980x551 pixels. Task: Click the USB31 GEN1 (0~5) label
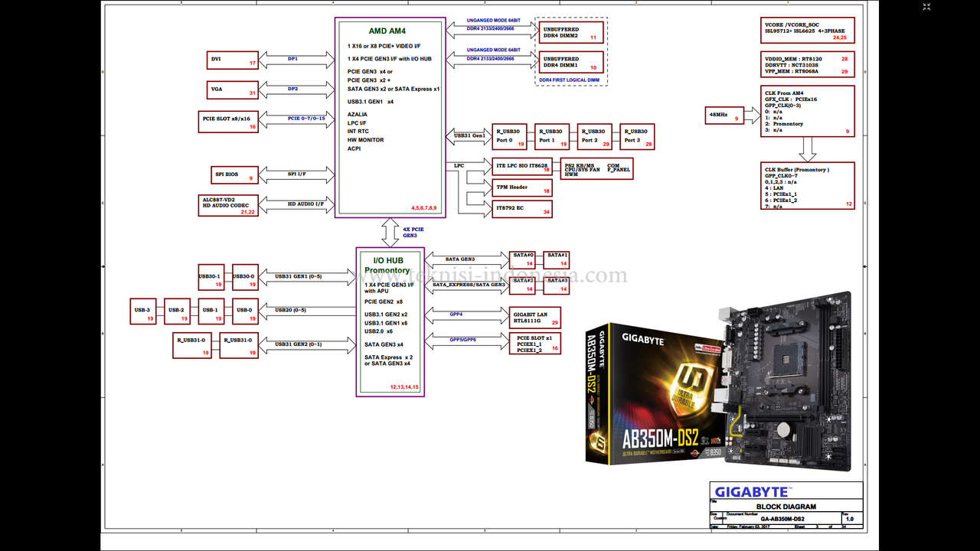pyautogui.click(x=299, y=276)
